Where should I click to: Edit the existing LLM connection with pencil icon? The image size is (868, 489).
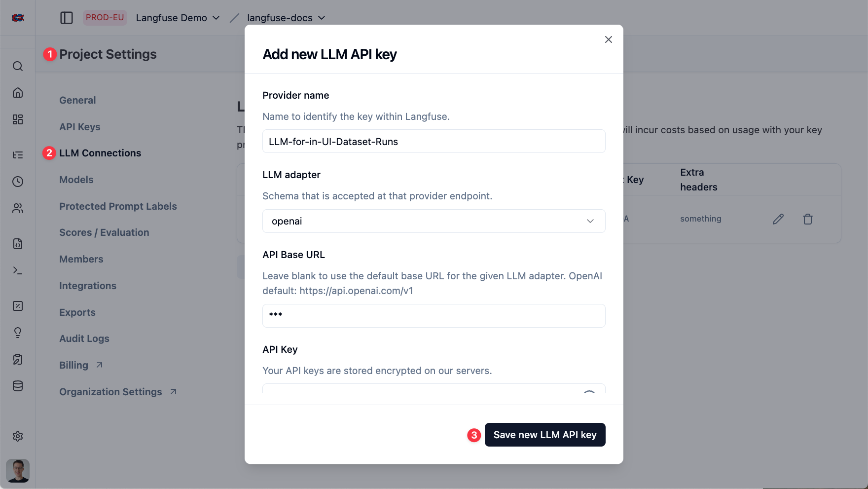[x=778, y=219]
